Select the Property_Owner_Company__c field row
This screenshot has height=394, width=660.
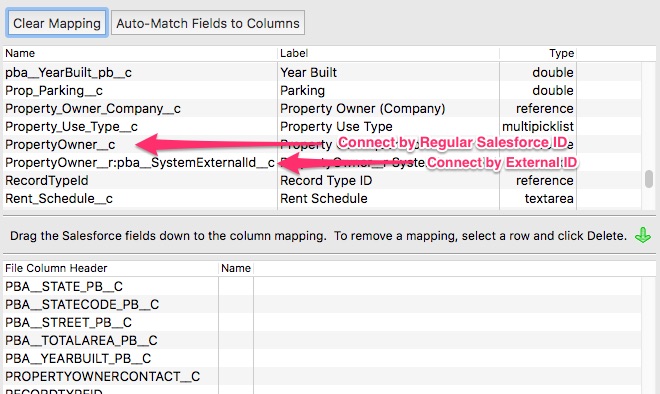[x=322, y=109]
